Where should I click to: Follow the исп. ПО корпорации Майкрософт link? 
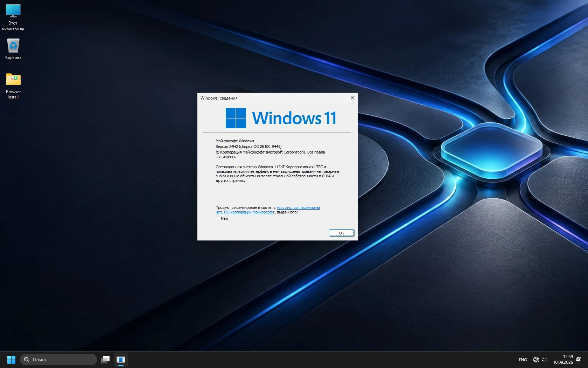point(245,212)
